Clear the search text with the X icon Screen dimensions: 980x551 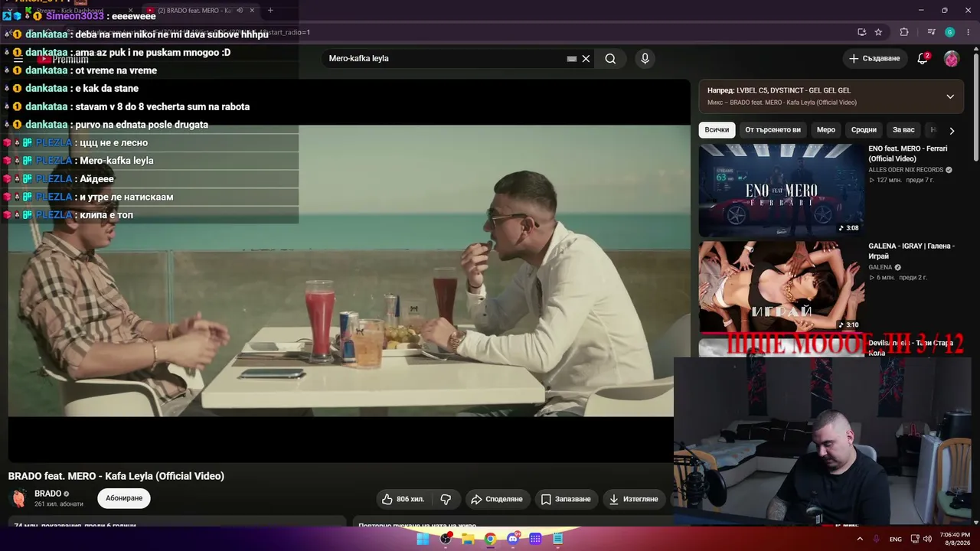pyautogui.click(x=586, y=59)
